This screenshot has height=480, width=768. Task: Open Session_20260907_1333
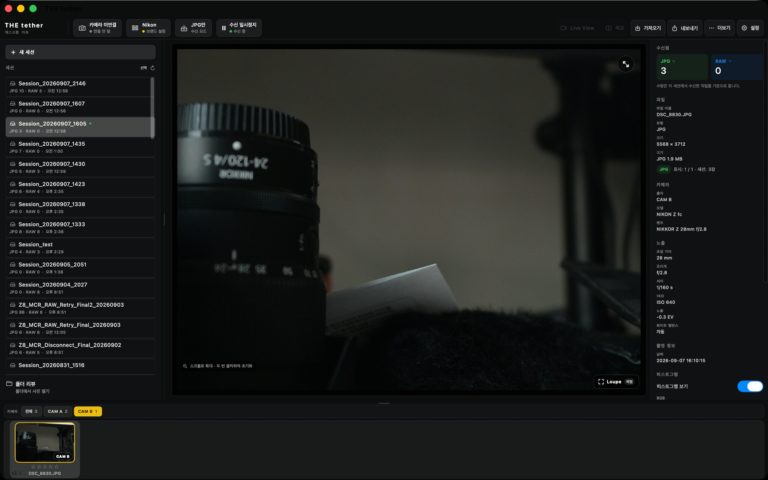[x=78, y=227]
